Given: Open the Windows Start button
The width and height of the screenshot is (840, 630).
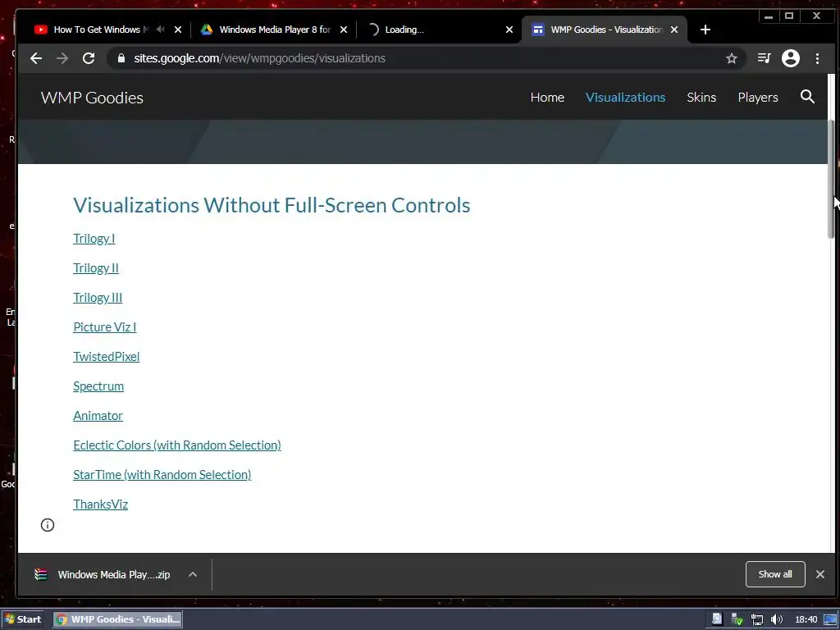Looking at the screenshot, I should (22, 619).
